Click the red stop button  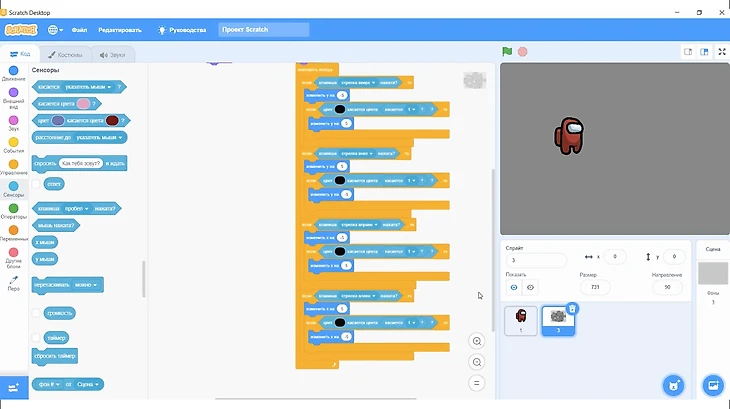[522, 52]
